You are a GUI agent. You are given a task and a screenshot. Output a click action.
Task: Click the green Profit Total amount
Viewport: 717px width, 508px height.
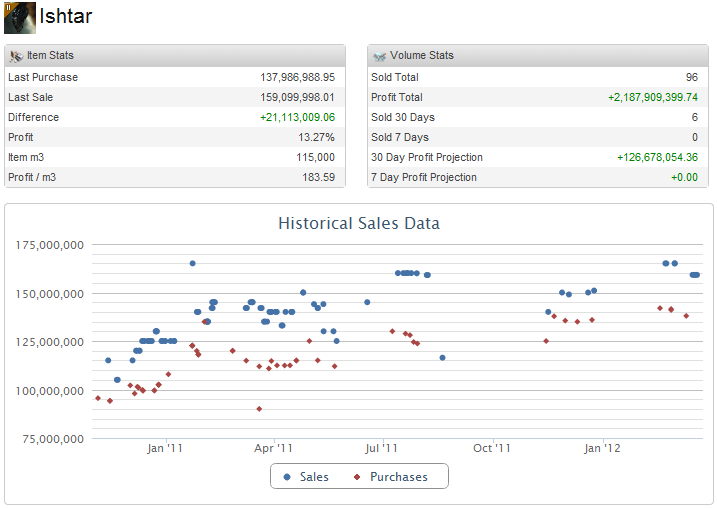pos(652,97)
